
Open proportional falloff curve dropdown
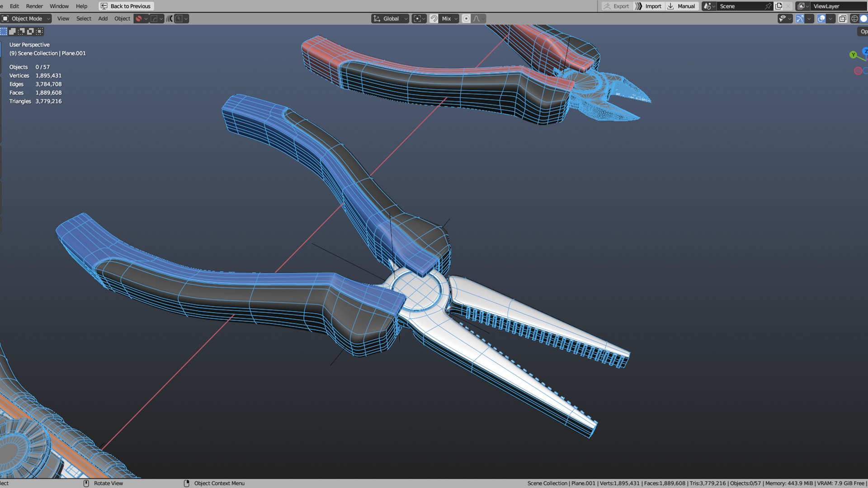(x=479, y=19)
